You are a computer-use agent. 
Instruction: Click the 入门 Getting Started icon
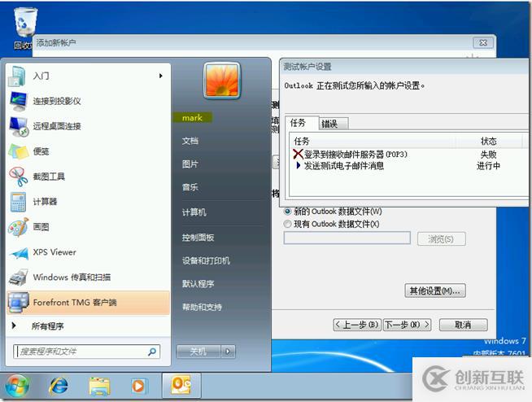pos(17,76)
